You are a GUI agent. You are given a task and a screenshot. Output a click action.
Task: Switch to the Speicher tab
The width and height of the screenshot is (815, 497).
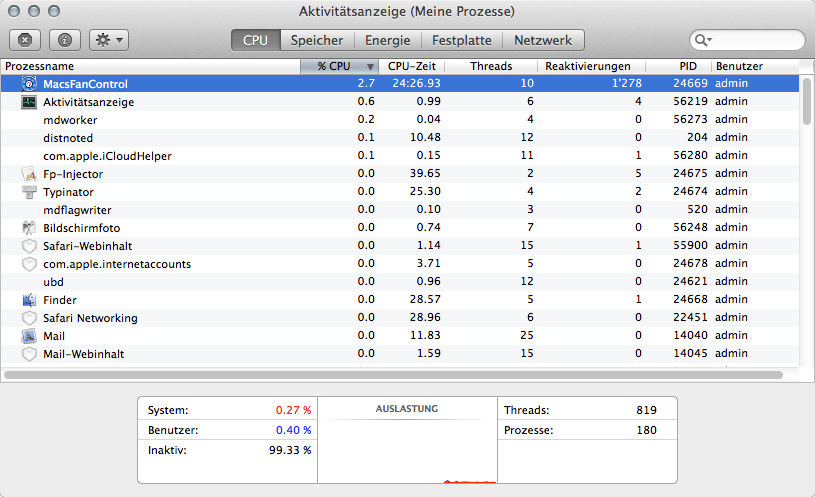[317, 40]
